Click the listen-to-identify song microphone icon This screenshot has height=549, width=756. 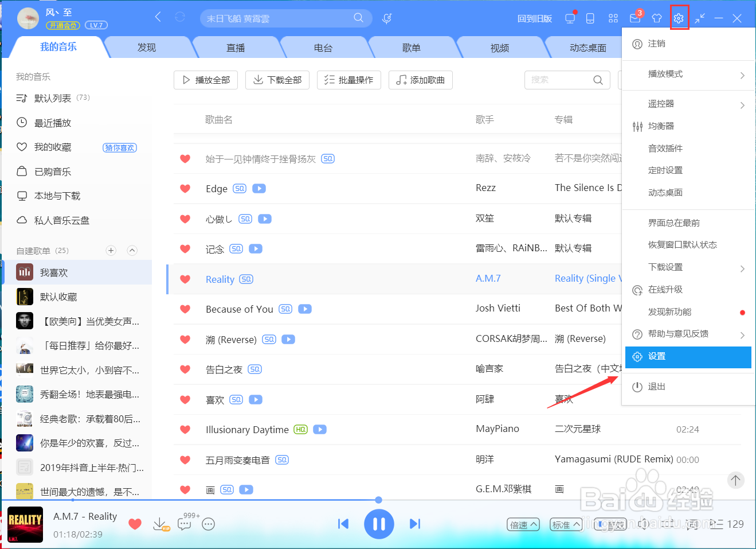(x=387, y=18)
